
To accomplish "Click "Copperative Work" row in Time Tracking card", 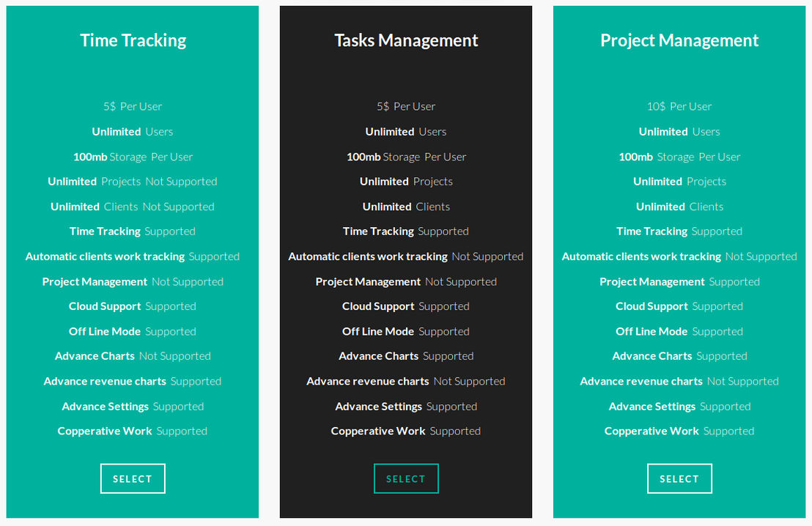I will (133, 431).
